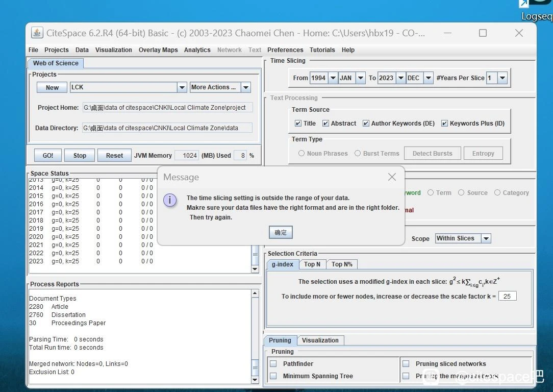The height and width of the screenshot is (392, 553).
Task: Switch to the g-index tab
Action: click(283, 264)
